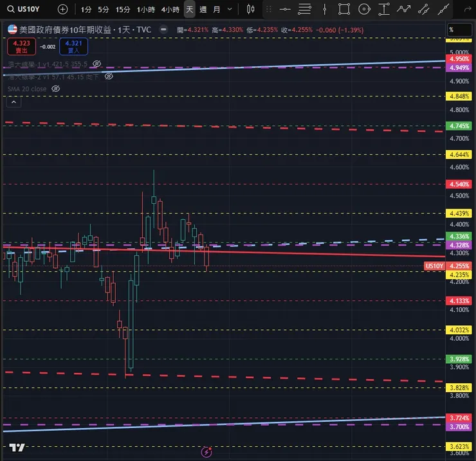Expand the timeframe dropdown chevron
Viewport: 476px width, 461px height.
230,10
